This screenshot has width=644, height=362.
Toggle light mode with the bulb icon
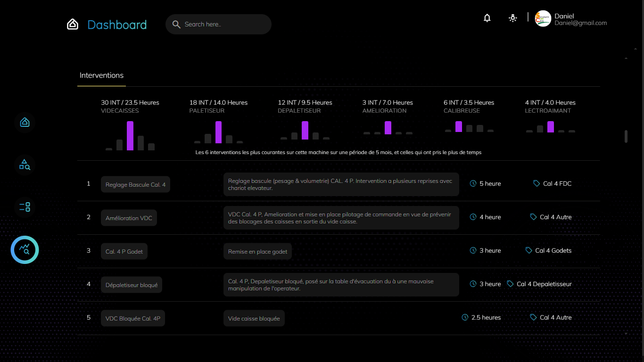tap(512, 18)
